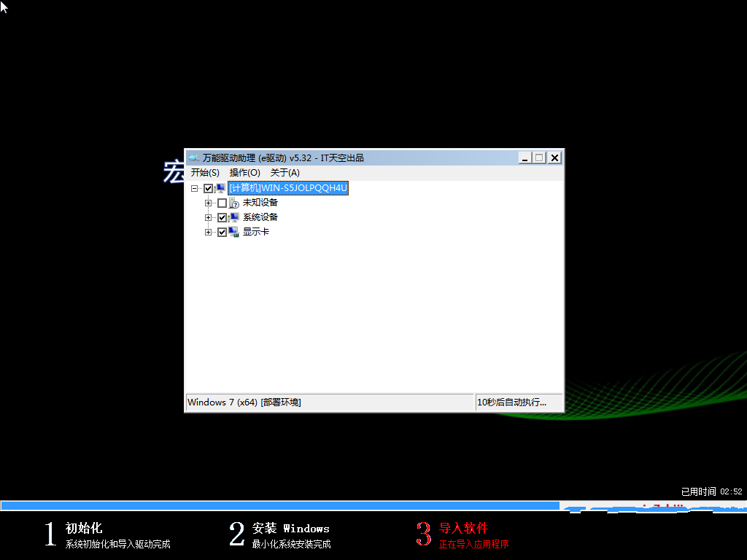The height and width of the screenshot is (560, 747).
Task: Uncheck the 显示卡 checkbox
Action: click(222, 233)
